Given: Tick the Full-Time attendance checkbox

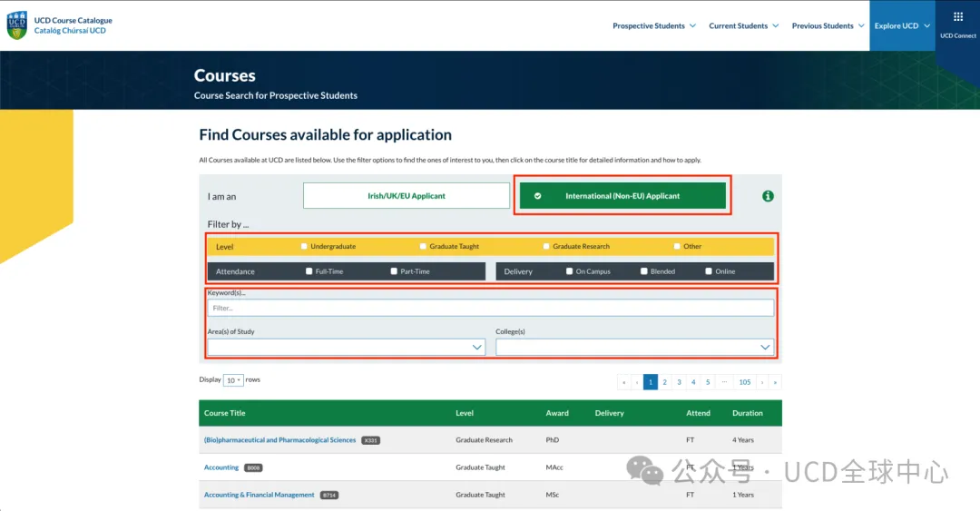Looking at the screenshot, I should click(x=309, y=271).
